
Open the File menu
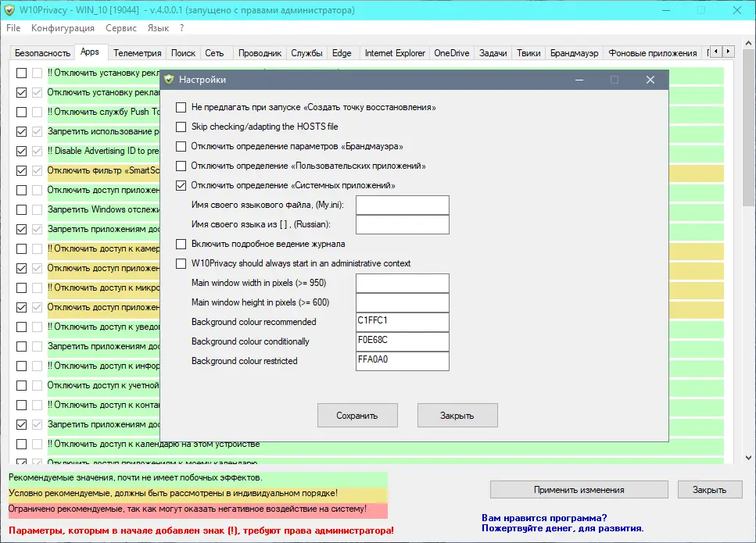13,28
